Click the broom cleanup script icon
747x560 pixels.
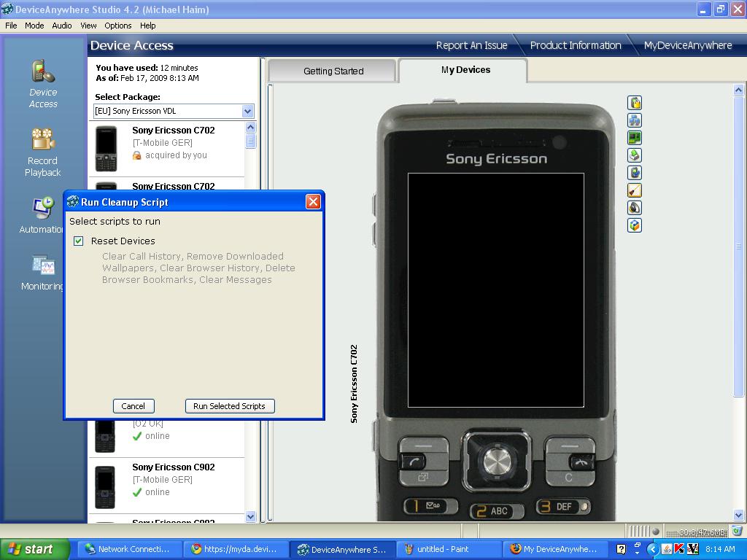(635, 190)
